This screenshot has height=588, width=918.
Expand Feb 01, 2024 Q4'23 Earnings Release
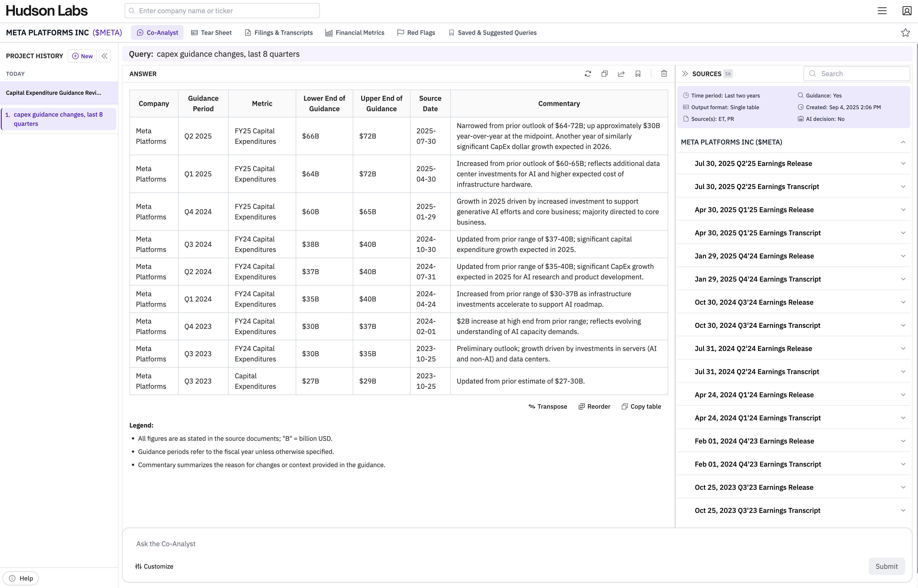903,441
